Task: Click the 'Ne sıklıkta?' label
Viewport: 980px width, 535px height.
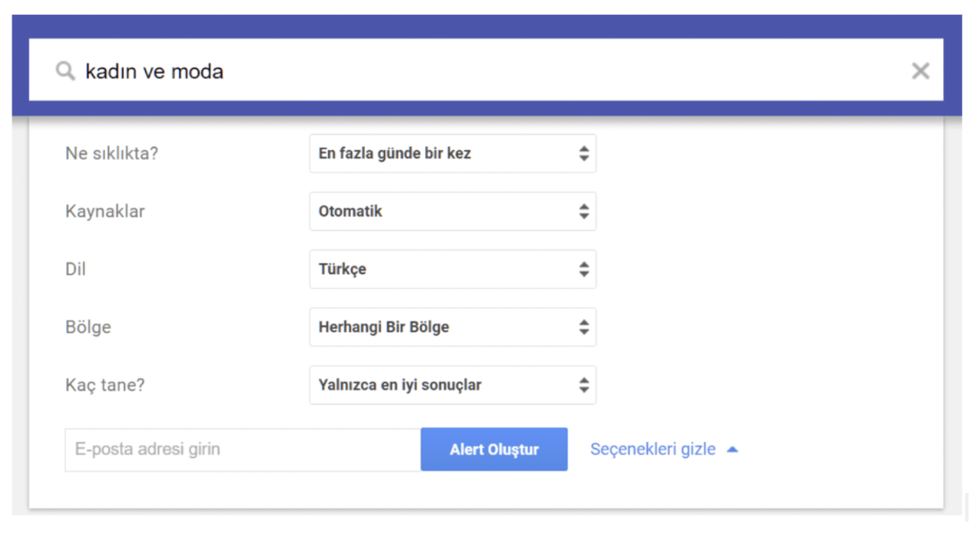Action: point(111,154)
